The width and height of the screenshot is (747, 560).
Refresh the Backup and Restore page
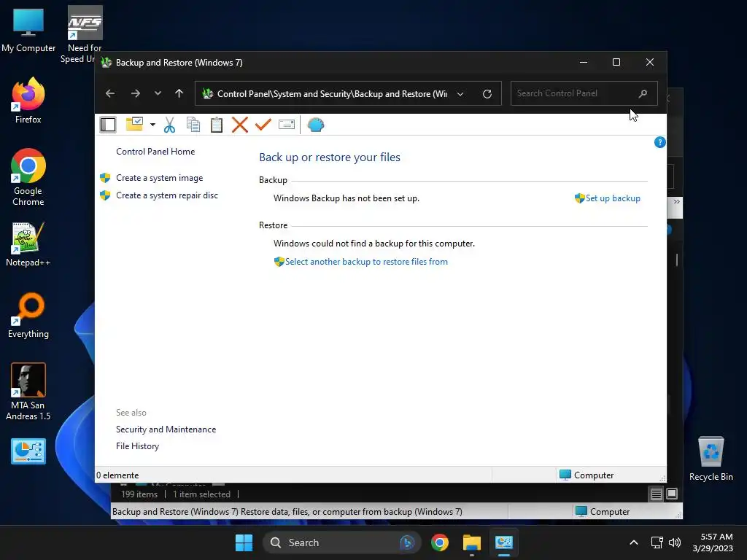point(487,94)
